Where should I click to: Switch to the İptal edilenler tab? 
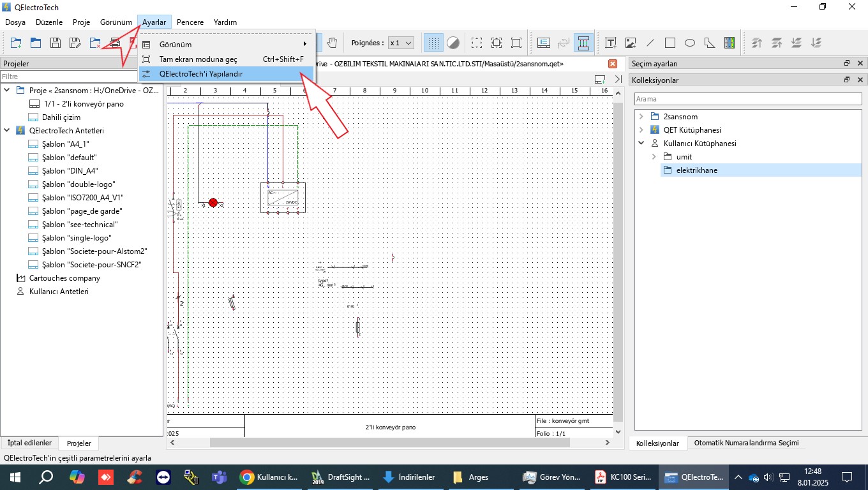tap(29, 443)
